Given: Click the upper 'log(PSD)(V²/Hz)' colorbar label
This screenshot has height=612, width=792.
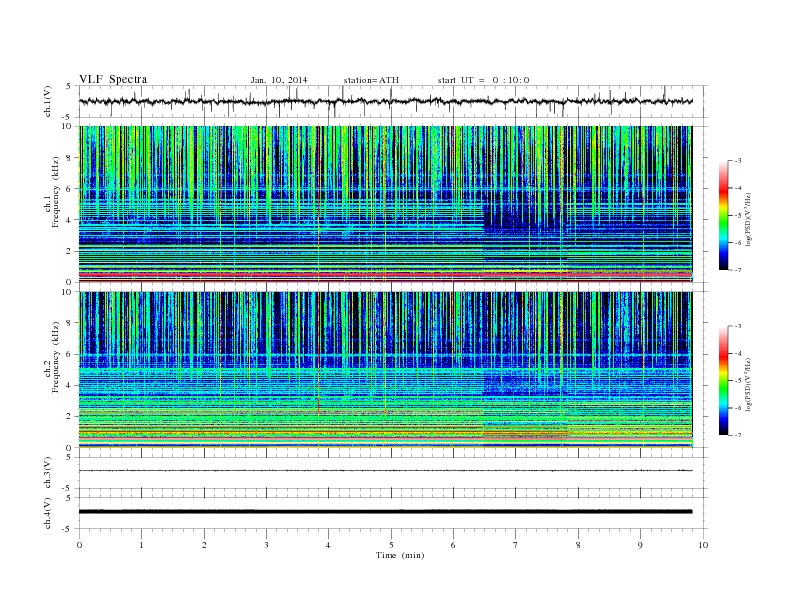Looking at the screenshot, I should (748, 219).
